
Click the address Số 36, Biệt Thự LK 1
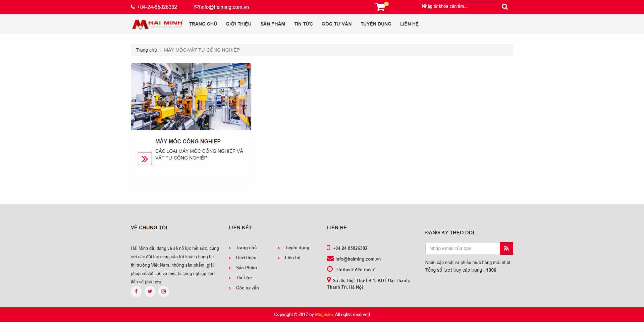[x=369, y=284]
